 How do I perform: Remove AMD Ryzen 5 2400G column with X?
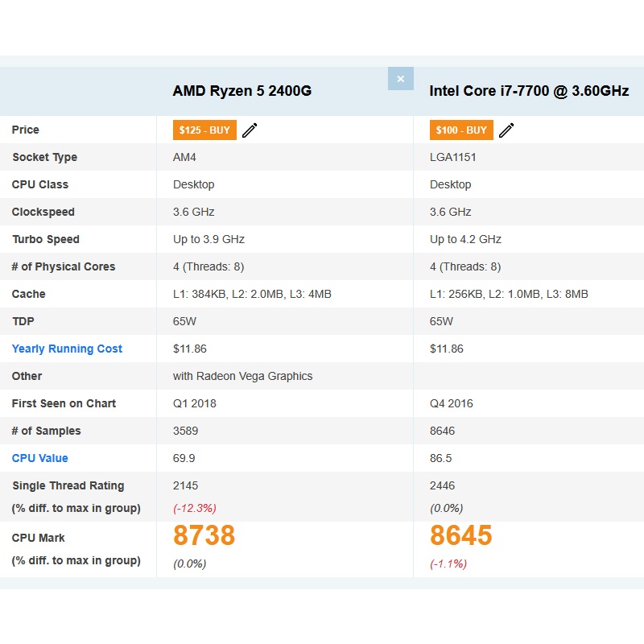[x=400, y=78]
